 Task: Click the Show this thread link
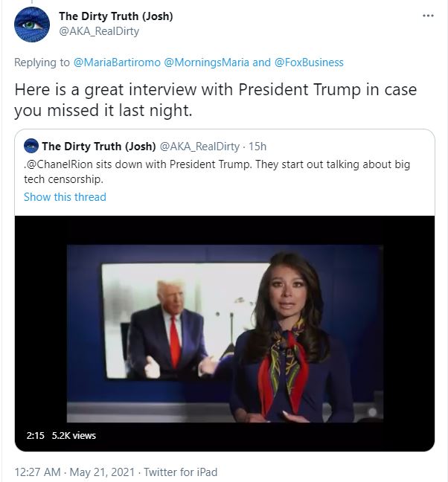(x=65, y=196)
